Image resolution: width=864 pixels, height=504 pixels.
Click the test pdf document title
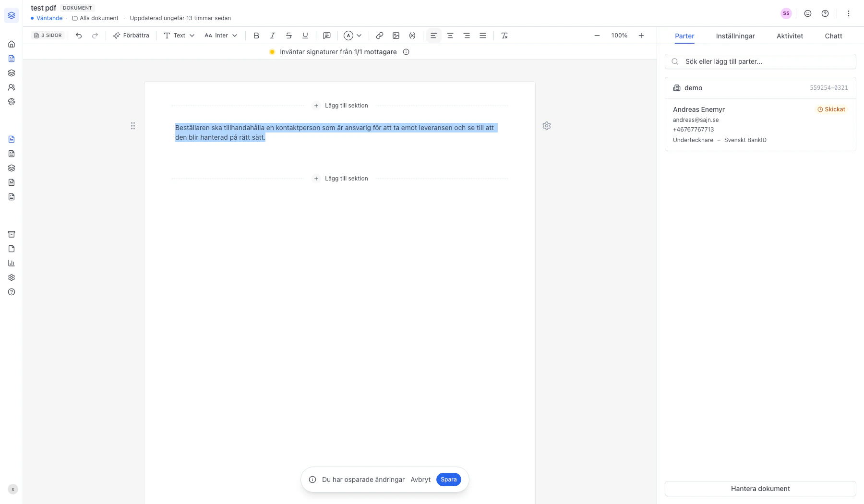tap(44, 8)
